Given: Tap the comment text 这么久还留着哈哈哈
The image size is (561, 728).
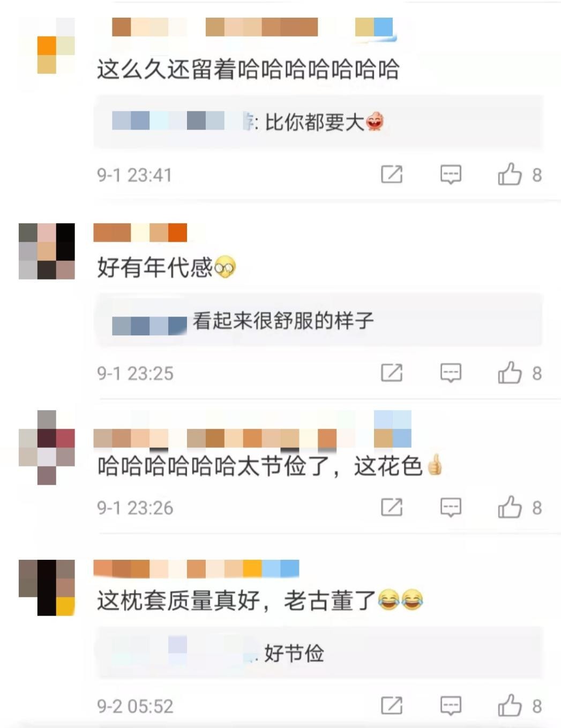Looking at the screenshot, I should [x=248, y=69].
